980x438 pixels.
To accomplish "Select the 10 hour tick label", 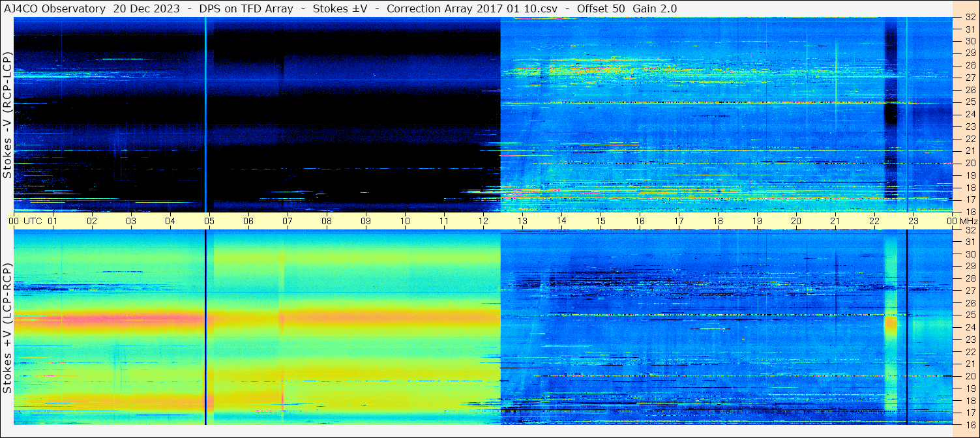I will tap(405, 221).
